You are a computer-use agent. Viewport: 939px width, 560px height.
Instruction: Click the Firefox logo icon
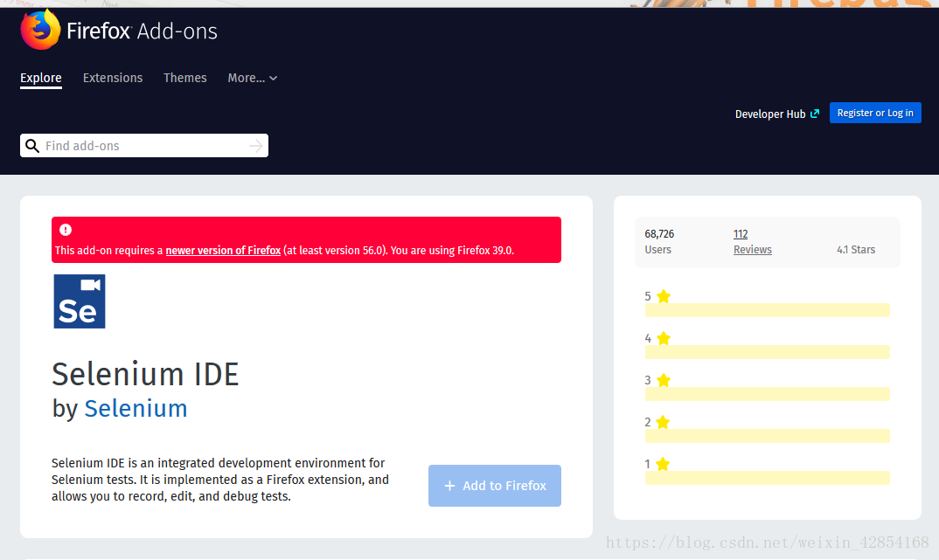pyautogui.click(x=40, y=30)
